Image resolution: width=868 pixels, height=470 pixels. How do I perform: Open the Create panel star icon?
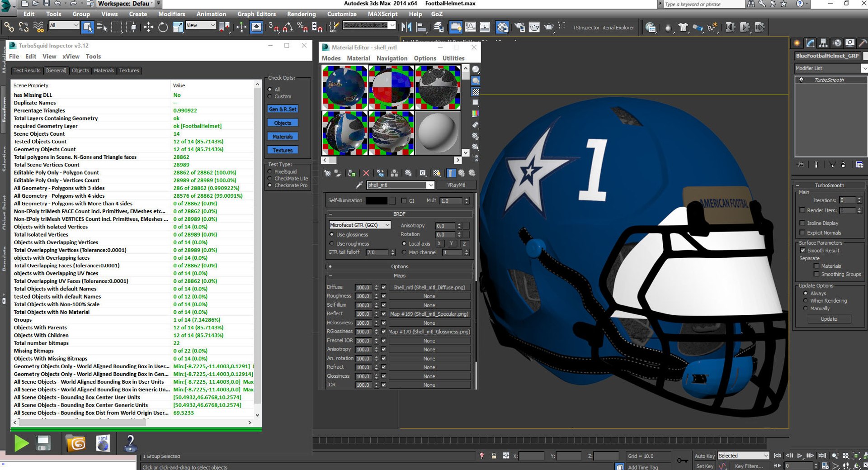tap(797, 43)
